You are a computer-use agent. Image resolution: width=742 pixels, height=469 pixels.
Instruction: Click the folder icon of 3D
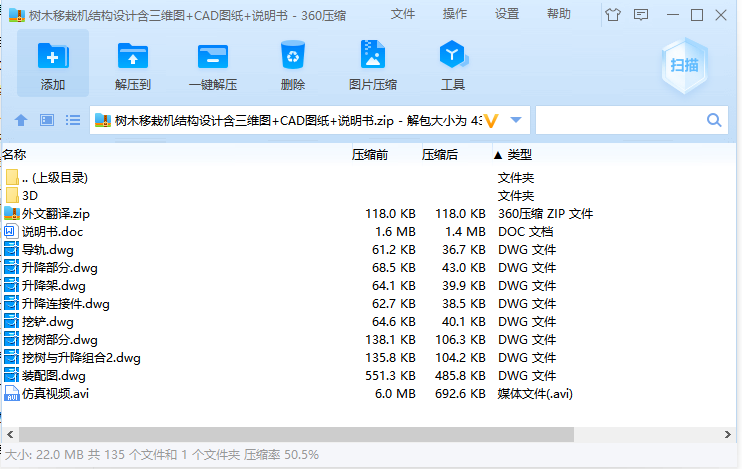pos(12,195)
